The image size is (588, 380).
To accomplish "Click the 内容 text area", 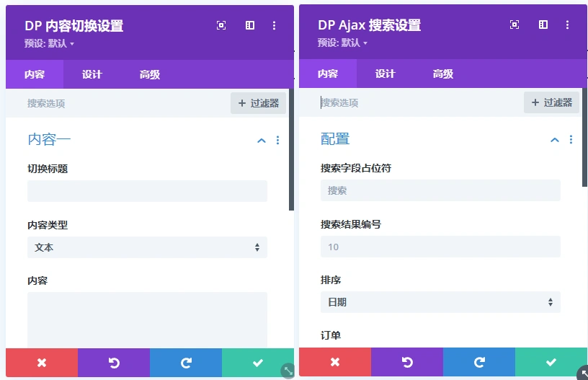I will click(147, 319).
